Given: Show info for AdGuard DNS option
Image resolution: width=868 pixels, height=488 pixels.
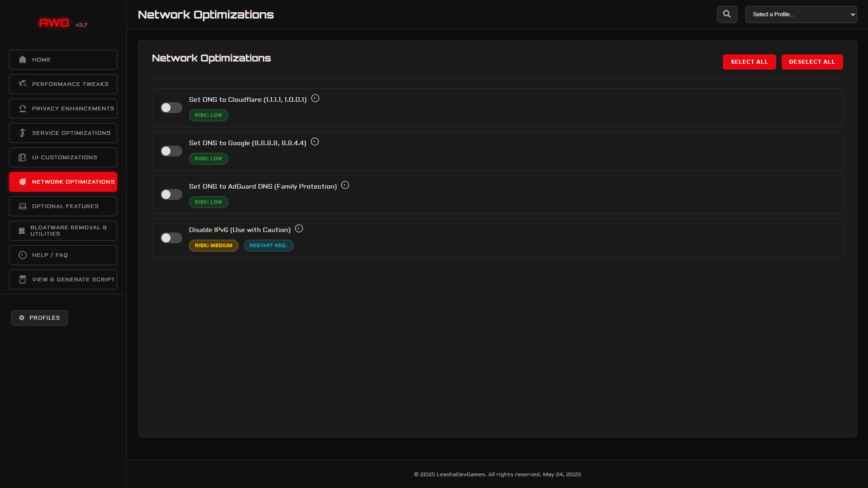Looking at the screenshot, I should tap(345, 185).
